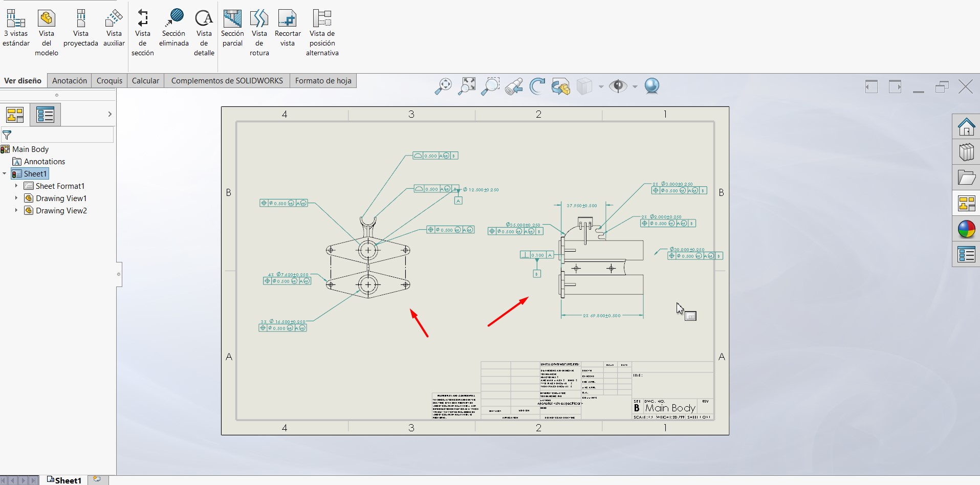The height and width of the screenshot is (485, 980).
Task: Click the rotate view icon
Action: tap(537, 86)
